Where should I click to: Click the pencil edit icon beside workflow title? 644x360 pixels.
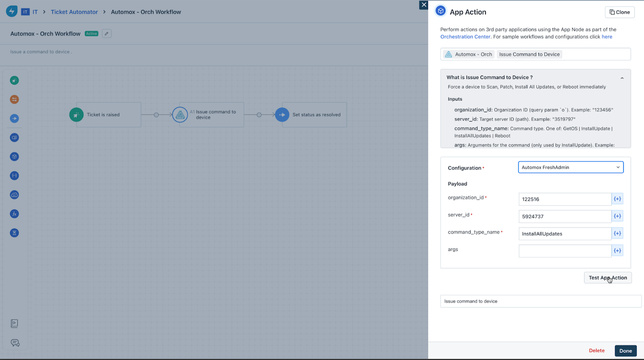tap(107, 34)
